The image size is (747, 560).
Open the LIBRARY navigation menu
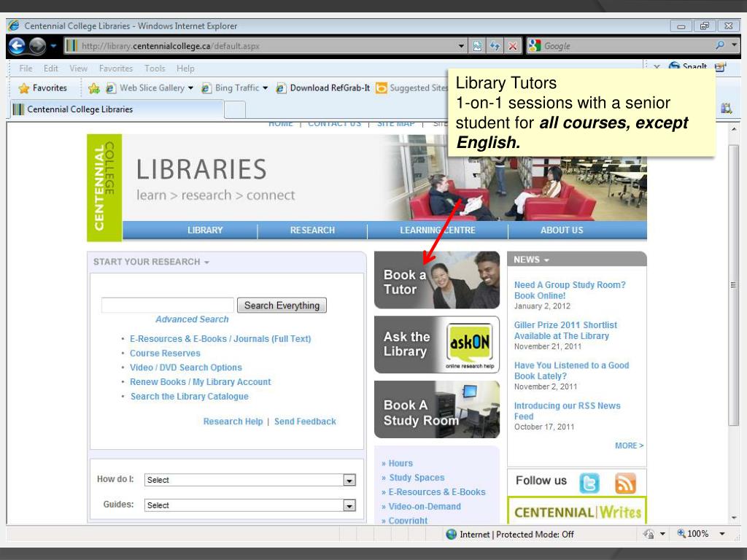[205, 230]
